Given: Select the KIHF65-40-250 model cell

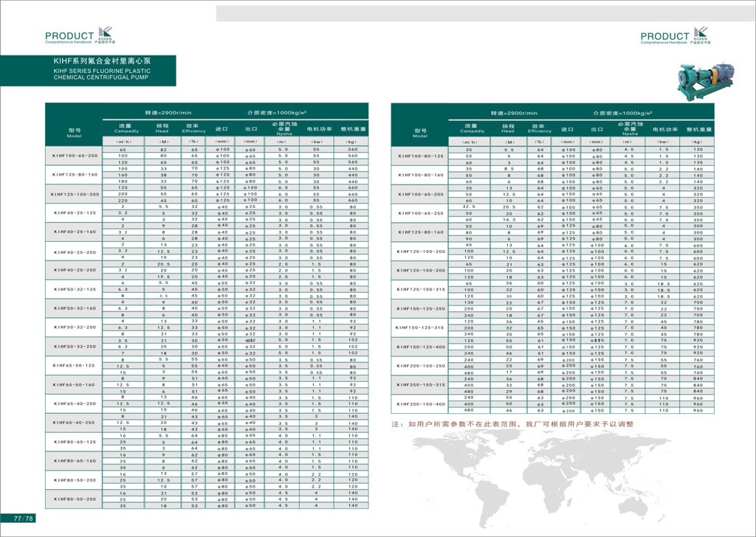Looking at the screenshot, I should tap(74, 423).
